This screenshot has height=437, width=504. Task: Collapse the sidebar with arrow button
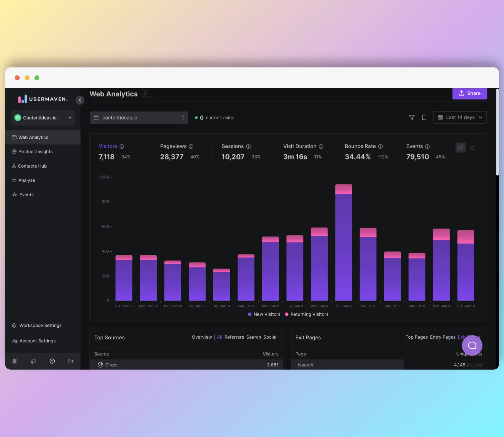tap(80, 100)
